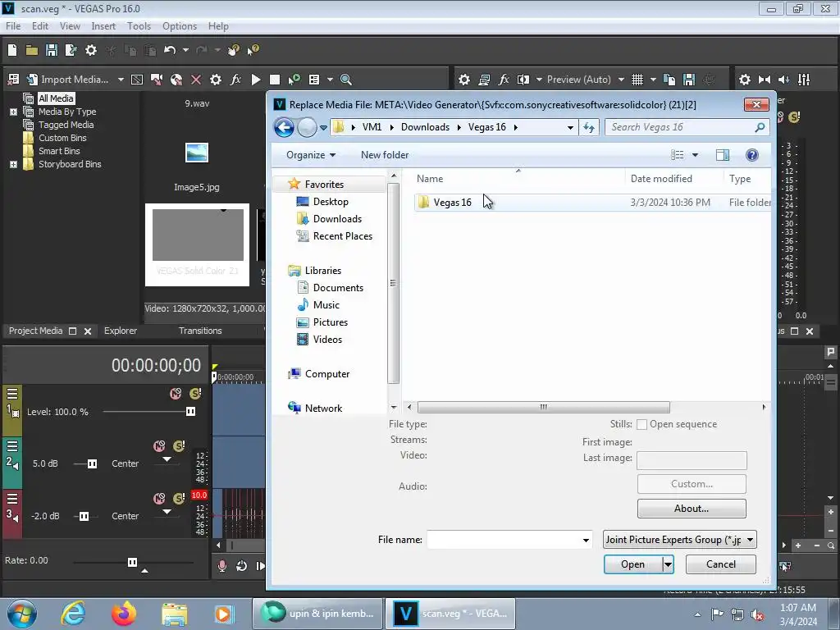Click the magnifier search icon in Project Media

(x=346, y=80)
